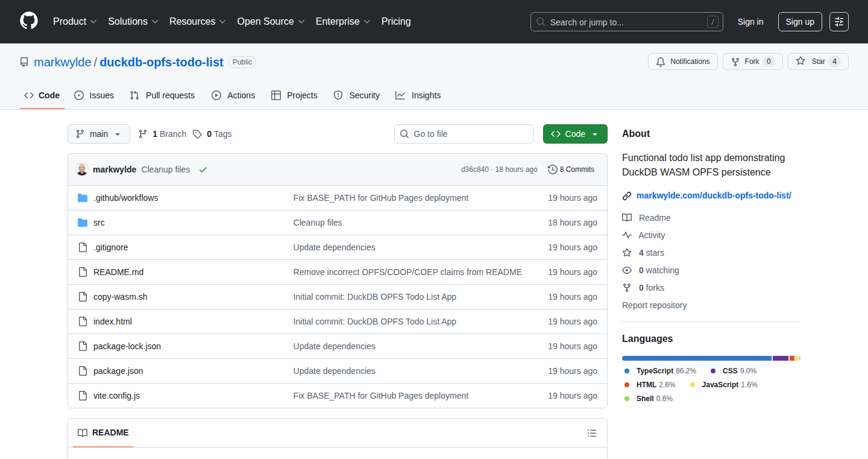Screen dimensions: 868x459
Task: Click the Go to file search field
Action: 464,134
